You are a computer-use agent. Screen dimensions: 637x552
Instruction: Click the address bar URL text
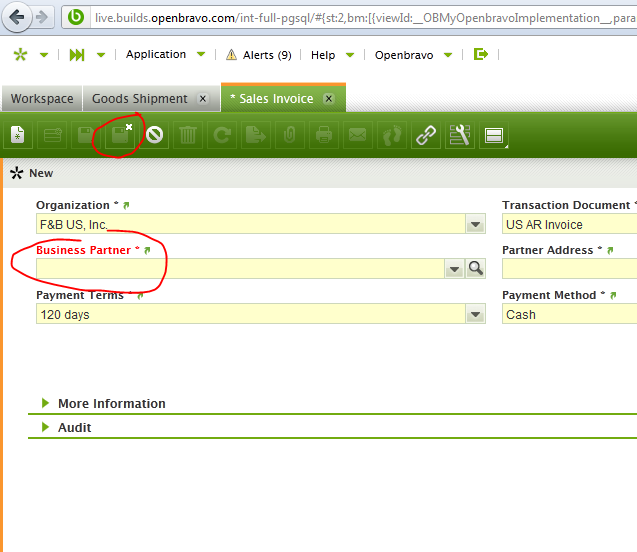click(364, 18)
